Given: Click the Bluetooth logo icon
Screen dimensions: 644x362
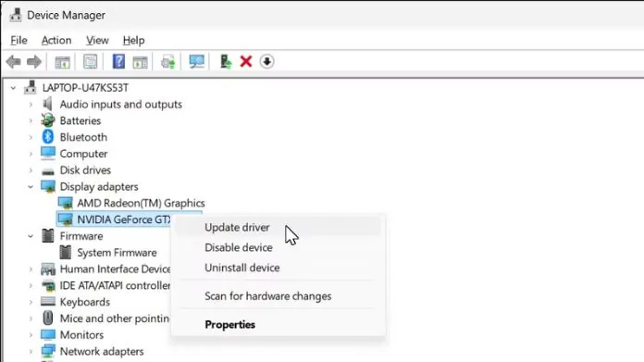Looking at the screenshot, I should tap(47, 137).
